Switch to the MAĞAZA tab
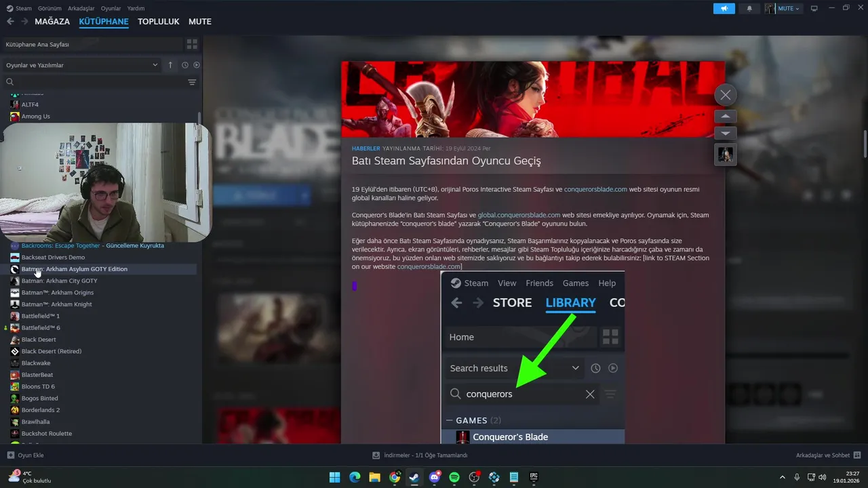 tap(52, 22)
